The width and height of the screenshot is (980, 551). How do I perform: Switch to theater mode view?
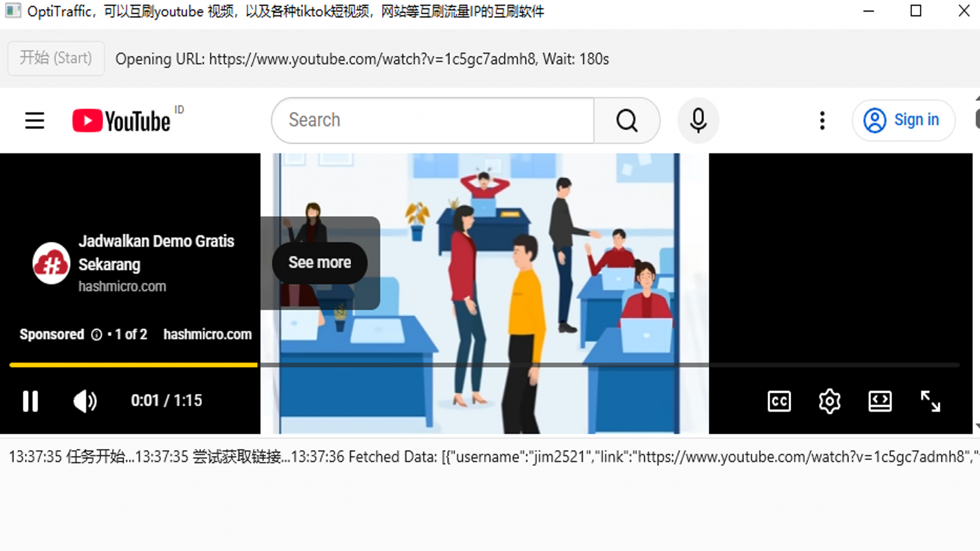pos(880,402)
